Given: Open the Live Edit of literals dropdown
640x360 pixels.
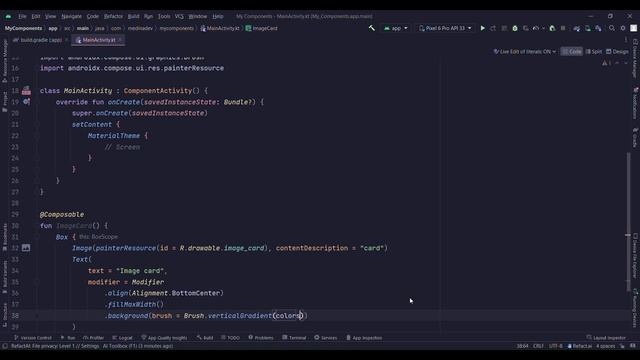Looking at the screenshot, I should [x=524, y=51].
